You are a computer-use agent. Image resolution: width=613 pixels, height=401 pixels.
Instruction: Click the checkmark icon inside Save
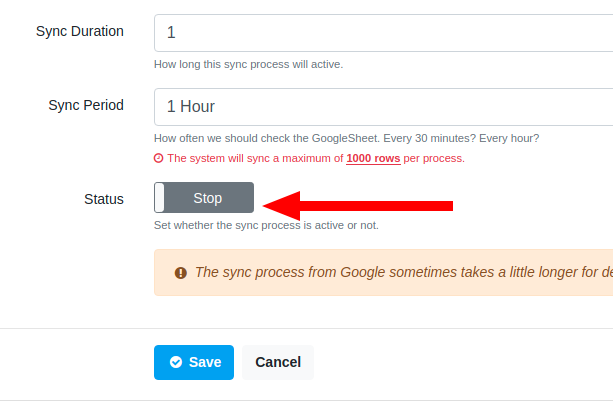pyautogui.click(x=176, y=362)
